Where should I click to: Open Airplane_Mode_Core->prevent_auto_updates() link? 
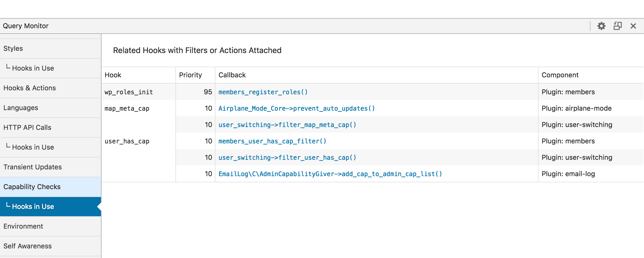[x=297, y=108]
